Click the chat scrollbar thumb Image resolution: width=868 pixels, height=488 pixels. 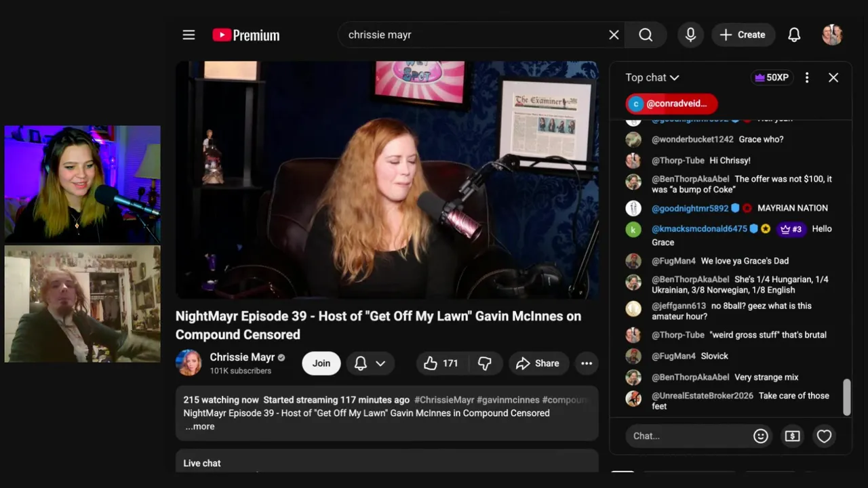coord(846,396)
